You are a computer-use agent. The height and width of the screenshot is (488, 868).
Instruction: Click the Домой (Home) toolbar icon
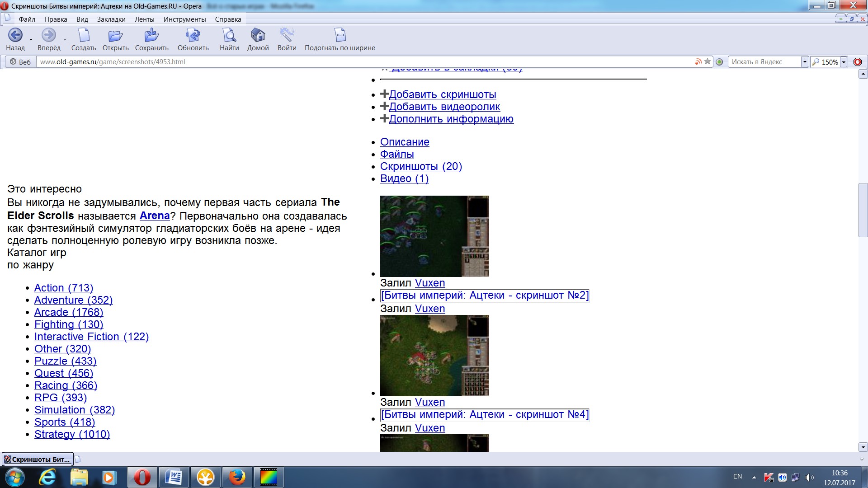coord(258,35)
